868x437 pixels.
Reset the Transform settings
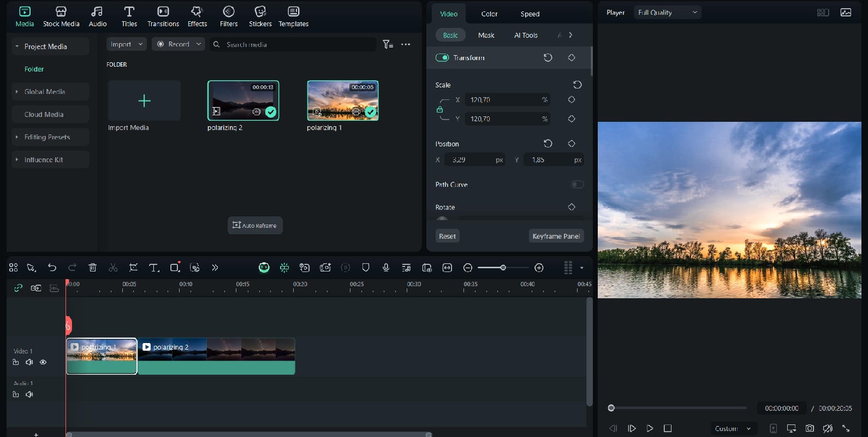[x=548, y=57]
